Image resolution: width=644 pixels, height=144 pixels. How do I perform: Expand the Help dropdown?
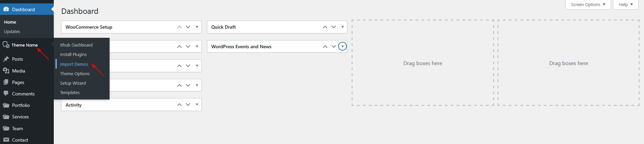click(x=626, y=5)
